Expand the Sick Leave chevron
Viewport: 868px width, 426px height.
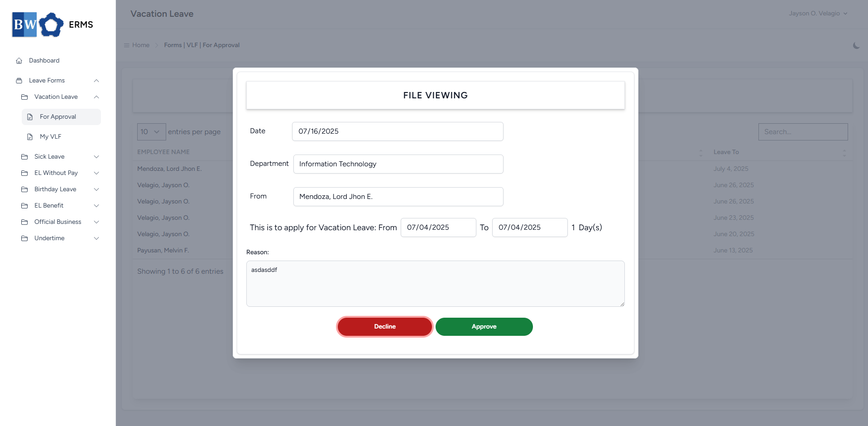[96, 157]
